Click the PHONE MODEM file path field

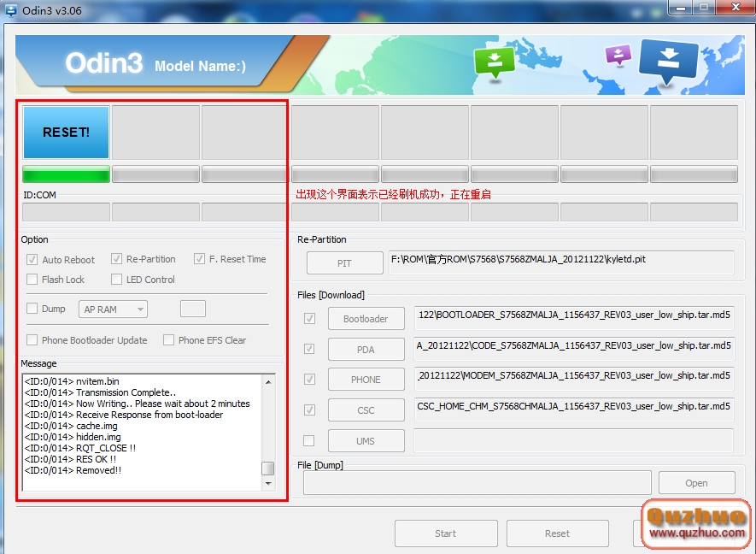pyautogui.click(x=574, y=379)
